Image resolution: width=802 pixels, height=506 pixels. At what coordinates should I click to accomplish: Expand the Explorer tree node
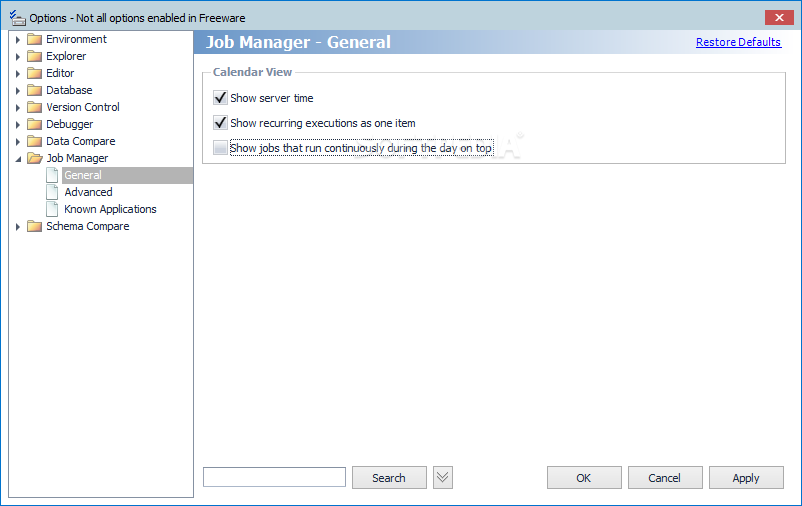(x=18, y=56)
